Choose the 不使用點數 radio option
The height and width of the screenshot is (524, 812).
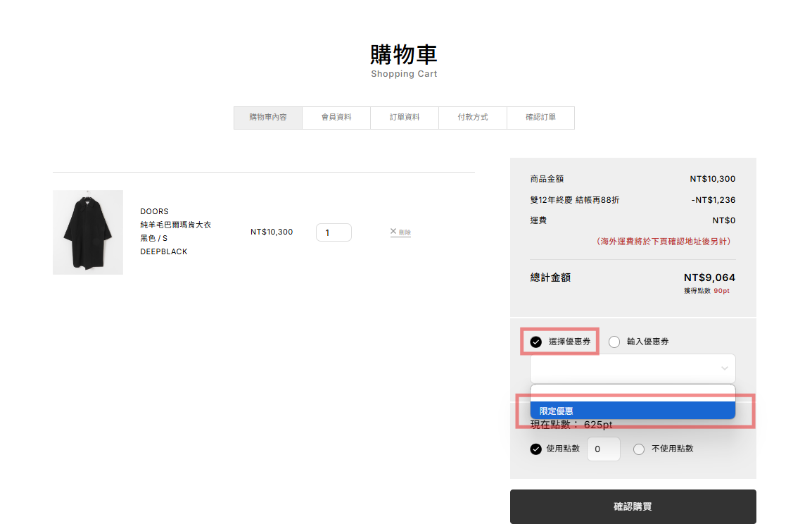(639, 449)
